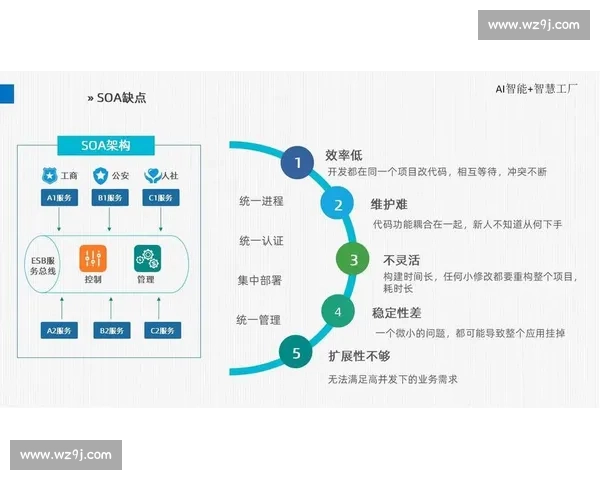This screenshot has height=480, width=600.
Task: Click the 代码功能耦合在一起 description line
Action: [x=467, y=224]
